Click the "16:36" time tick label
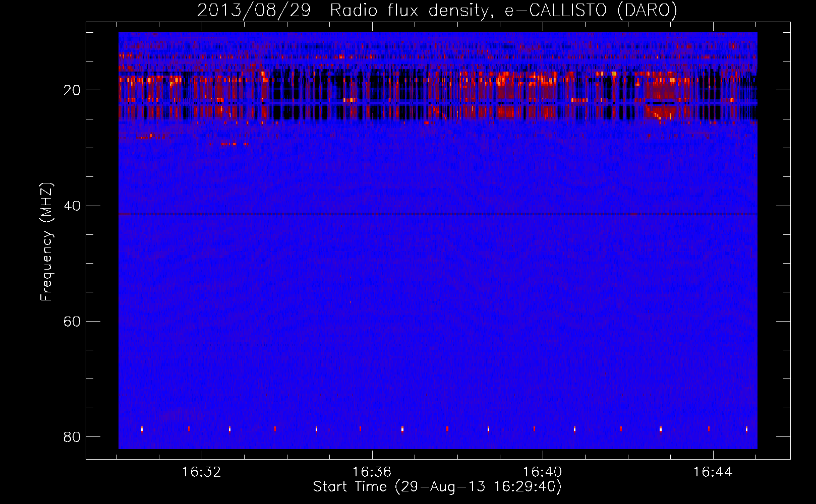The height and width of the screenshot is (504, 816). [x=372, y=472]
